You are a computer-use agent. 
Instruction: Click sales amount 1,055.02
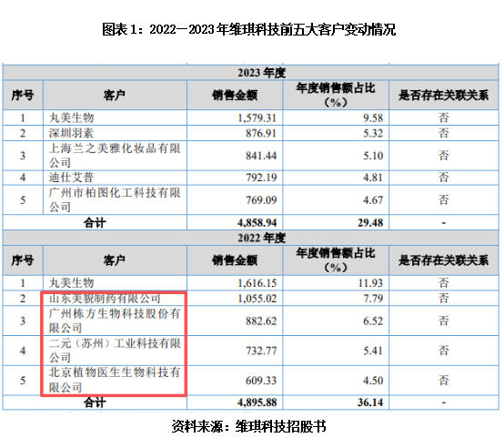coord(257,299)
